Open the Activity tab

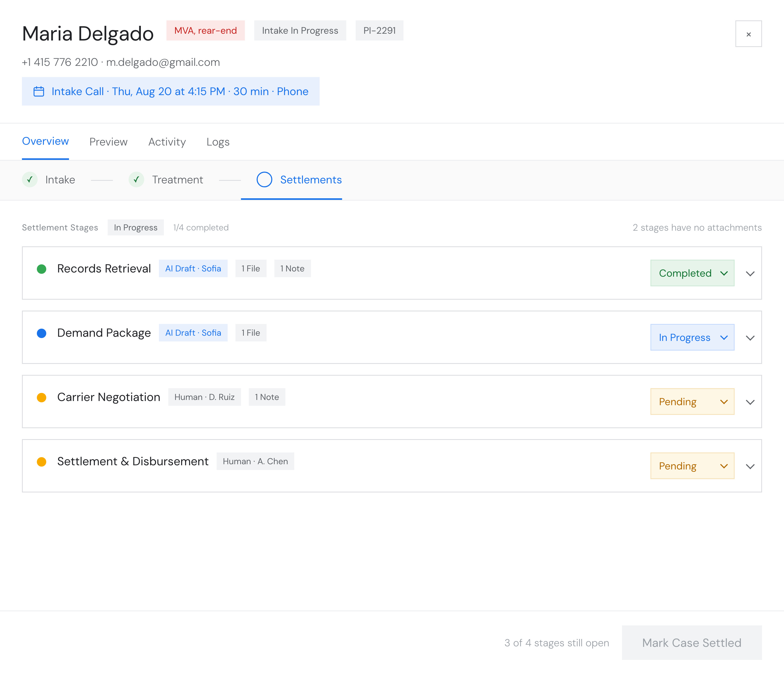coord(167,142)
